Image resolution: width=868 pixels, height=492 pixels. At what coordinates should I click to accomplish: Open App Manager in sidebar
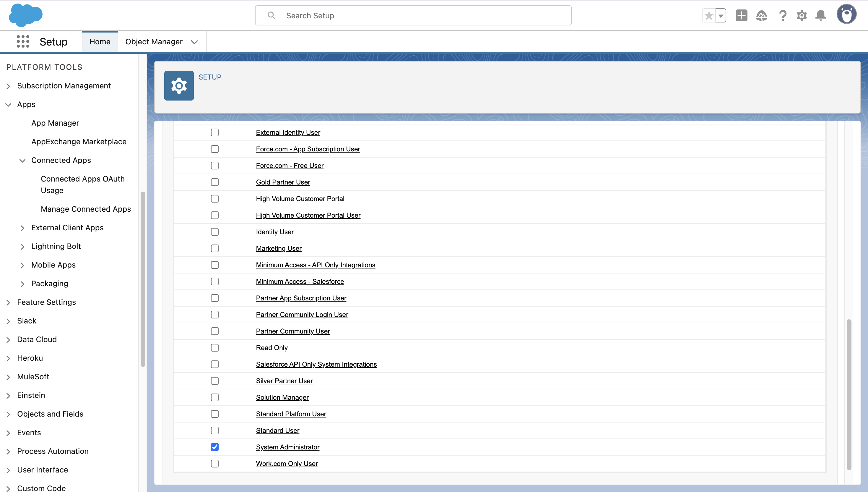click(x=55, y=123)
